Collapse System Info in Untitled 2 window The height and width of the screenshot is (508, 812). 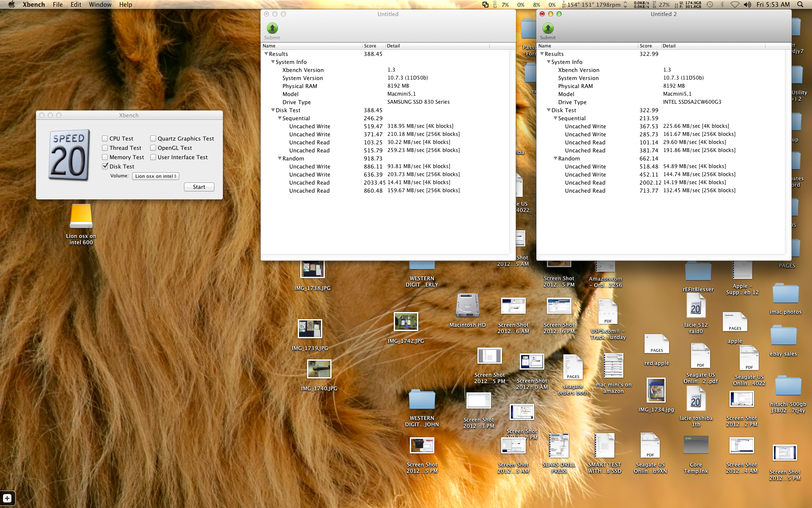(549, 62)
